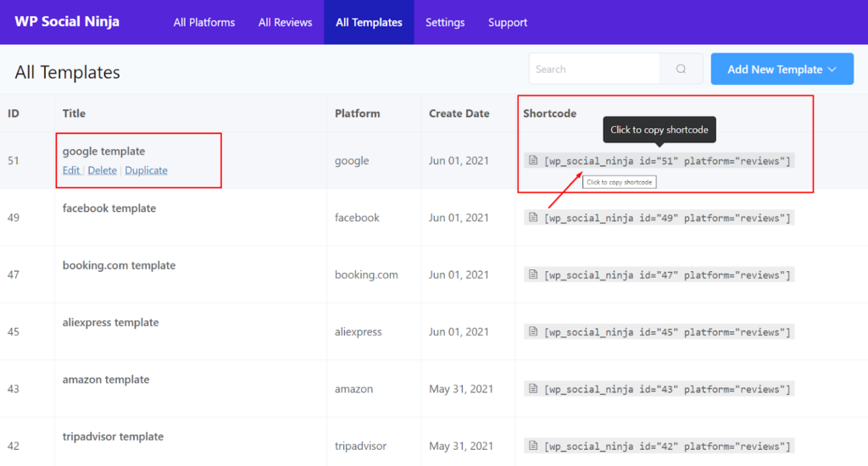
Task: Click the ID cell 43
Action: pos(14,389)
